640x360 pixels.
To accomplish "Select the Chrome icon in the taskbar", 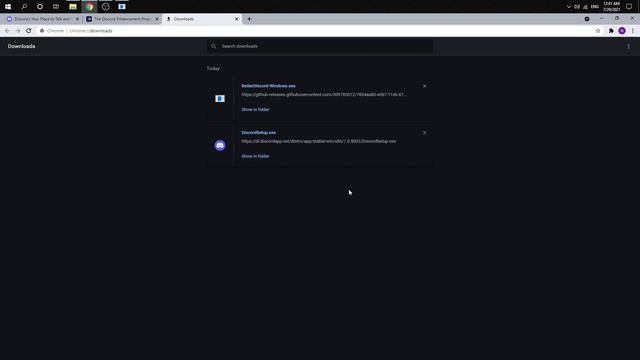I will point(89,7).
